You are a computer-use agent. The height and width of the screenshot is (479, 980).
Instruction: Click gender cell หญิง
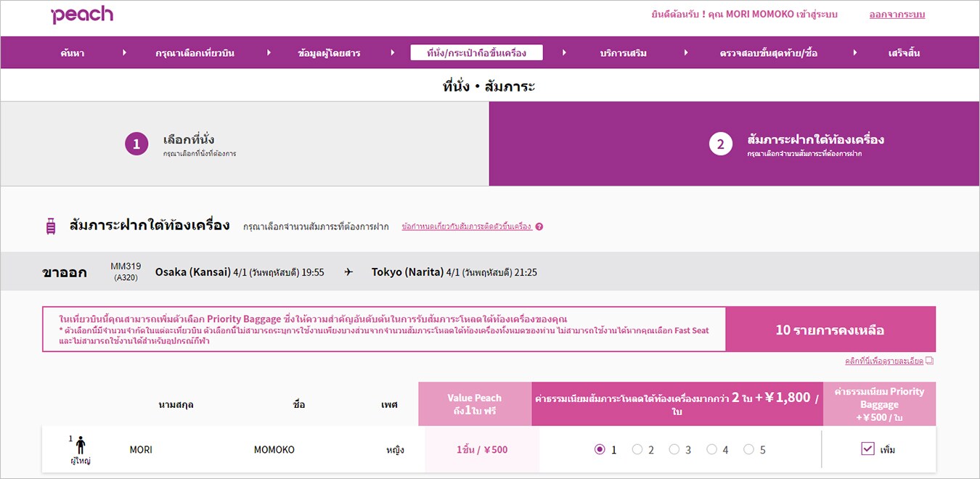[x=395, y=449]
